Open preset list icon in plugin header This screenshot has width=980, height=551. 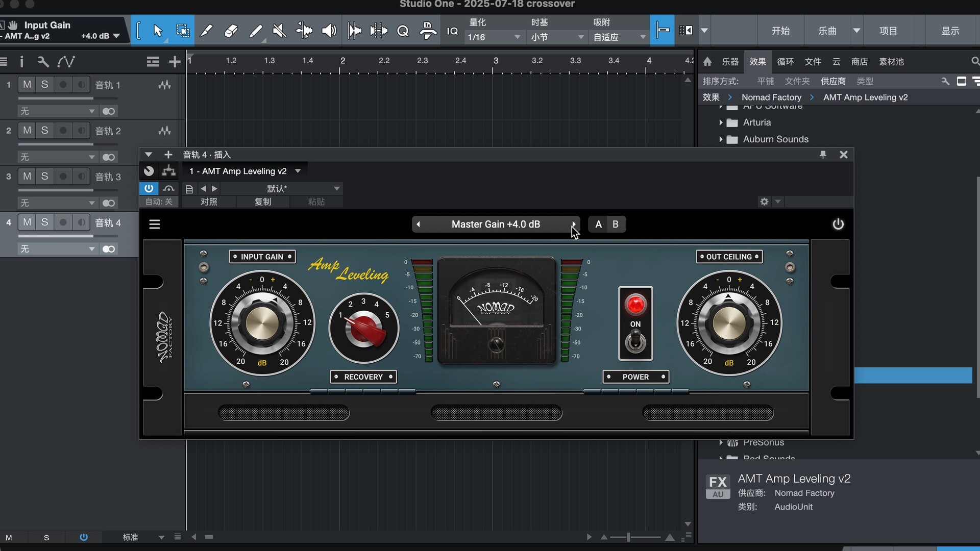click(189, 189)
